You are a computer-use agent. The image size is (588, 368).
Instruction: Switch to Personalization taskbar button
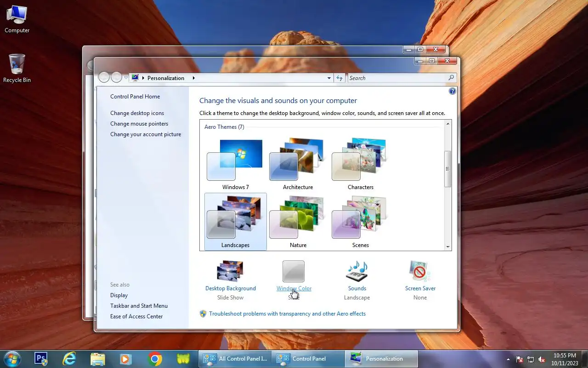(x=382, y=359)
